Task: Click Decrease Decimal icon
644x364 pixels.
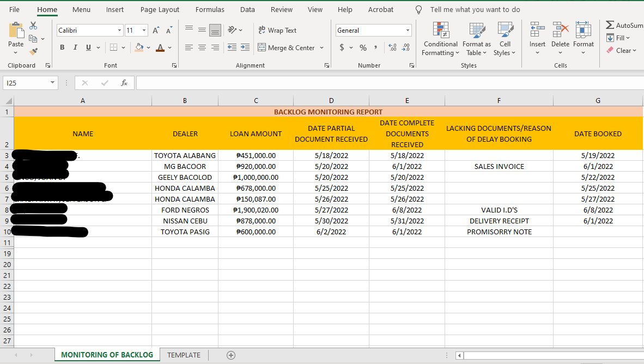Action: (x=406, y=47)
